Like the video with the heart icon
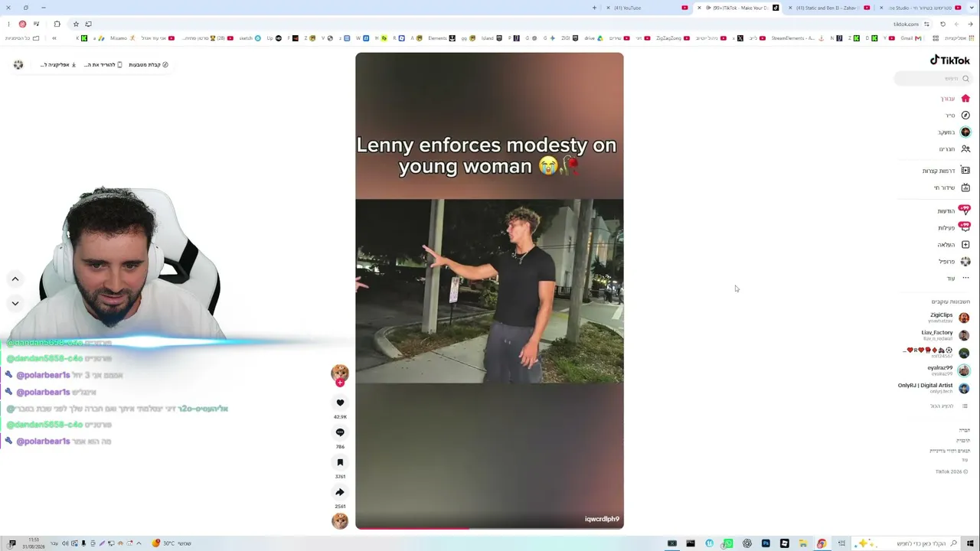This screenshot has height=551, width=980. tap(340, 403)
